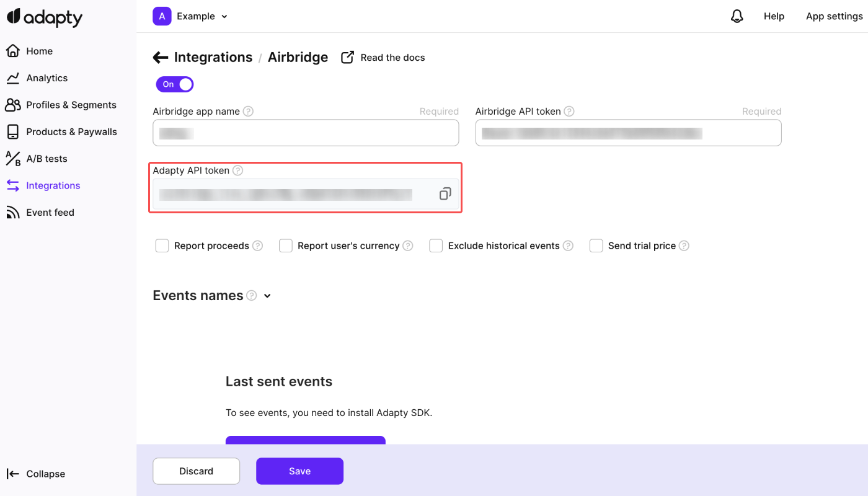Select the Profiles & Segments people icon
Screen dimensions: 868x496
tap(13, 105)
